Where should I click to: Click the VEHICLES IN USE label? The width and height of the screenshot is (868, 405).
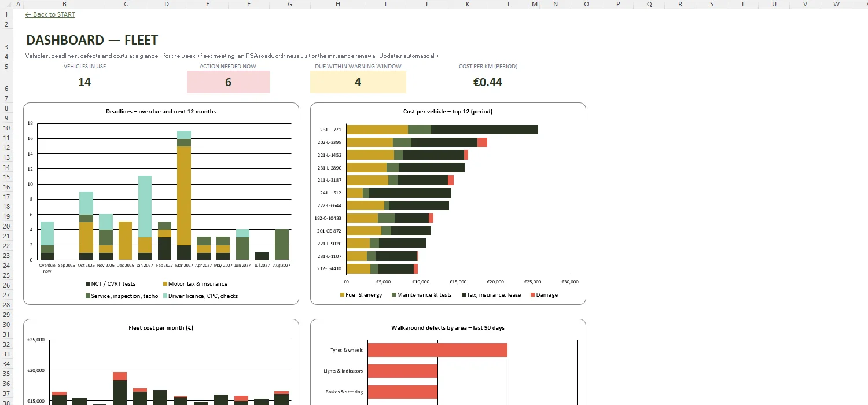tap(84, 67)
